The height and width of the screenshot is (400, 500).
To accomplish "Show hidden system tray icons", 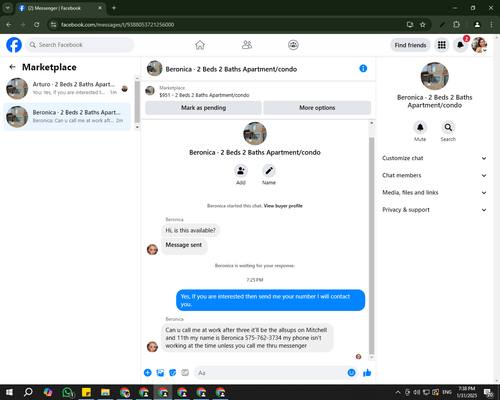I will (x=398, y=392).
